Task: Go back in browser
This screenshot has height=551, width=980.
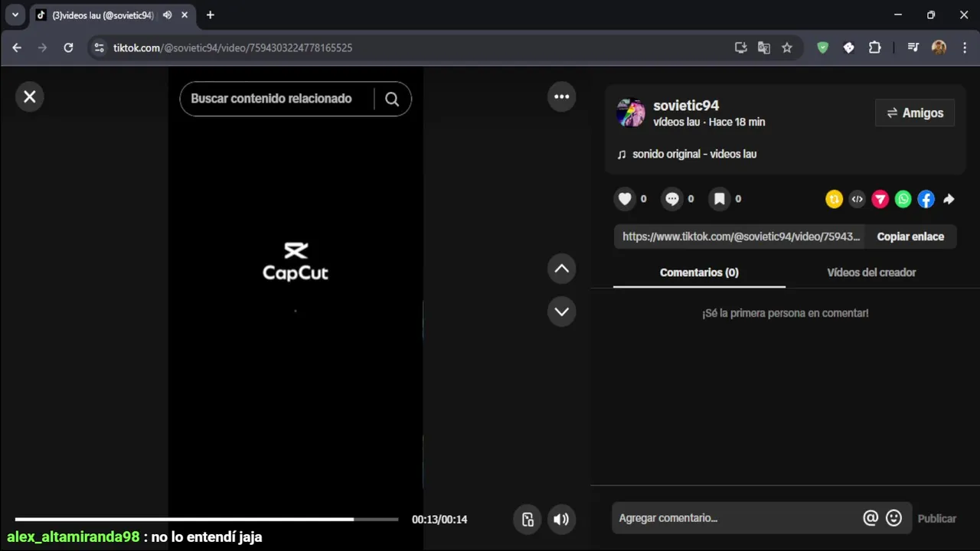Action: click(x=17, y=47)
